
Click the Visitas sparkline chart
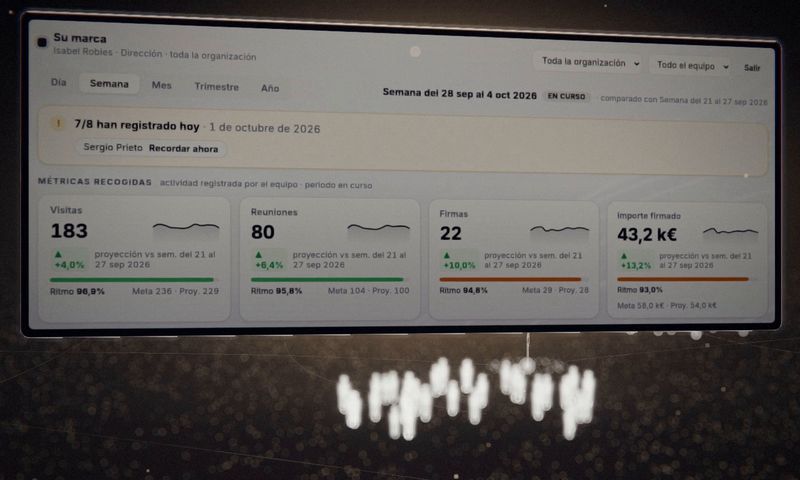click(186, 231)
